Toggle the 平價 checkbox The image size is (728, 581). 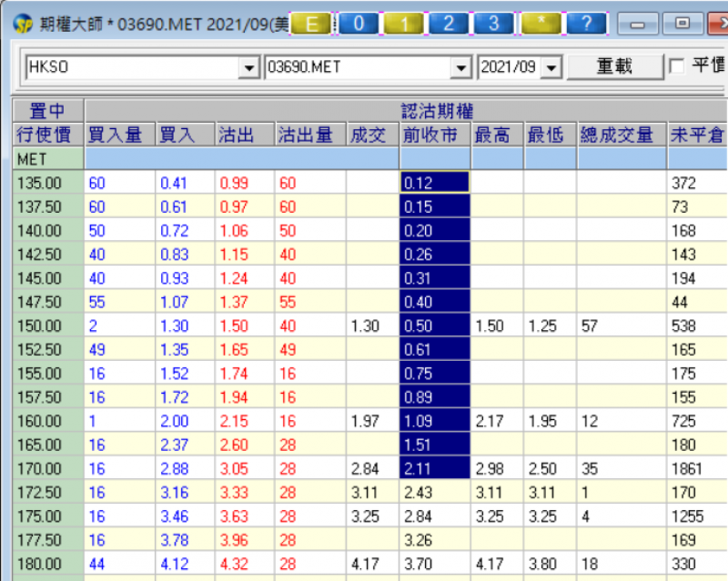click(676, 66)
